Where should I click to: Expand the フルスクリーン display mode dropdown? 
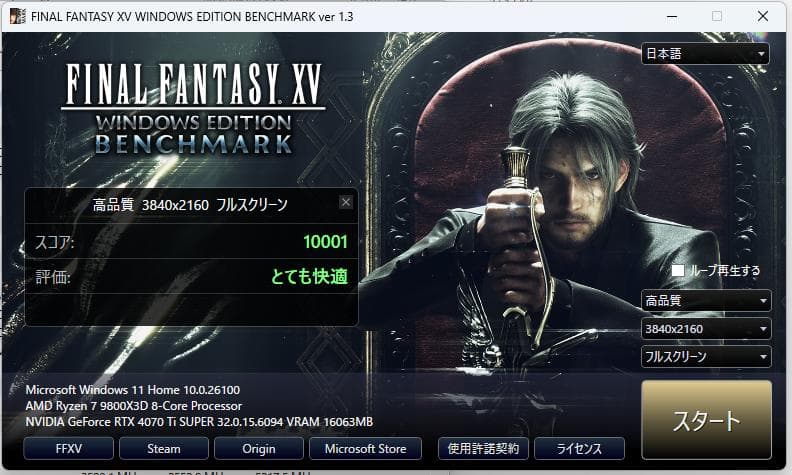coord(706,357)
